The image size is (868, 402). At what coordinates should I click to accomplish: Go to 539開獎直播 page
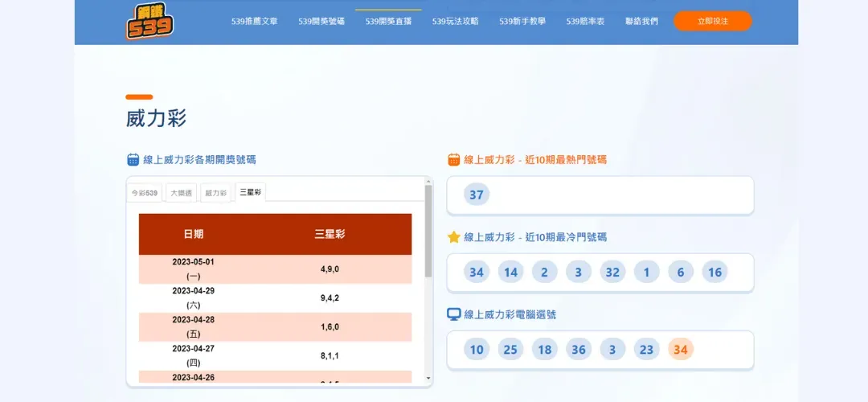point(389,22)
